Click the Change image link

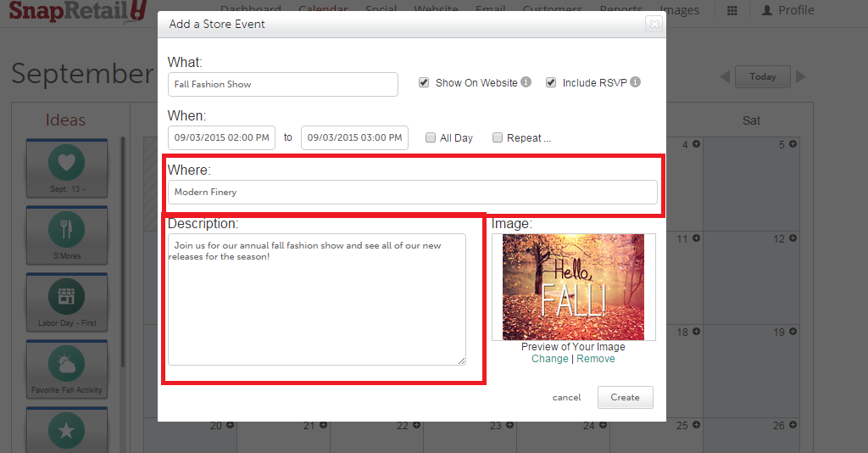pyautogui.click(x=549, y=359)
